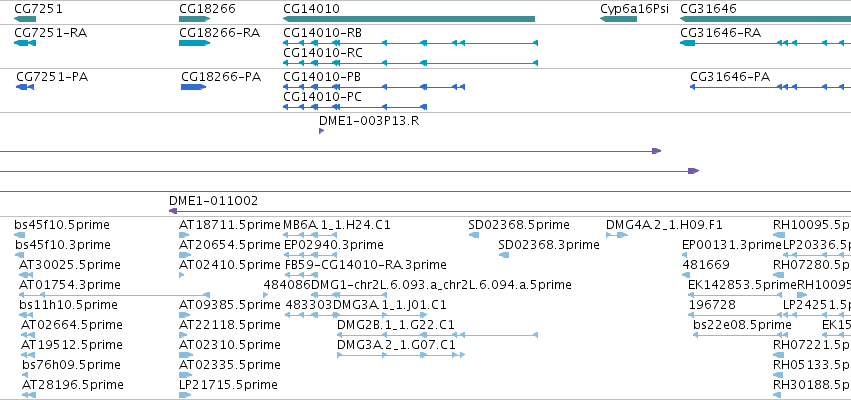
Task: Click the CG14010-PC protein label
Action: coord(322,97)
